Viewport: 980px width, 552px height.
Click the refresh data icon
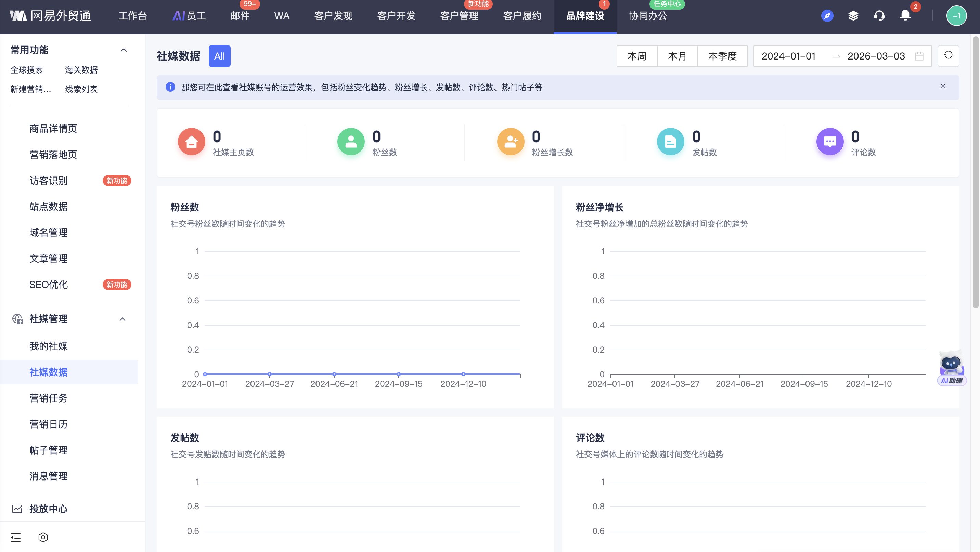pyautogui.click(x=948, y=55)
